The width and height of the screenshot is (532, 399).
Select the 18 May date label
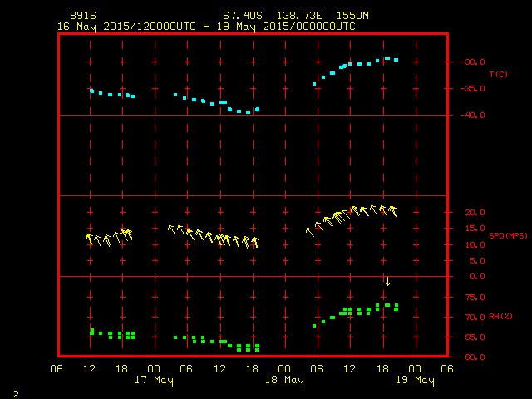284,381
